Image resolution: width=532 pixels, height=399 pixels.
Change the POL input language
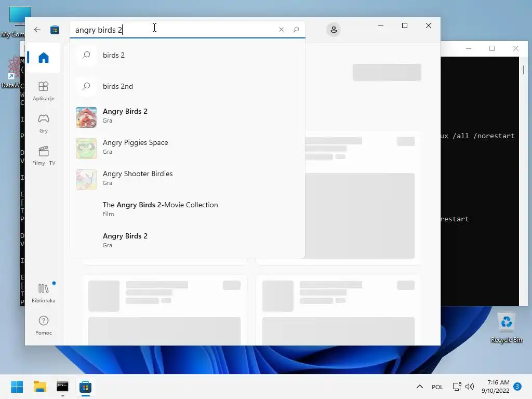click(437, 387)
